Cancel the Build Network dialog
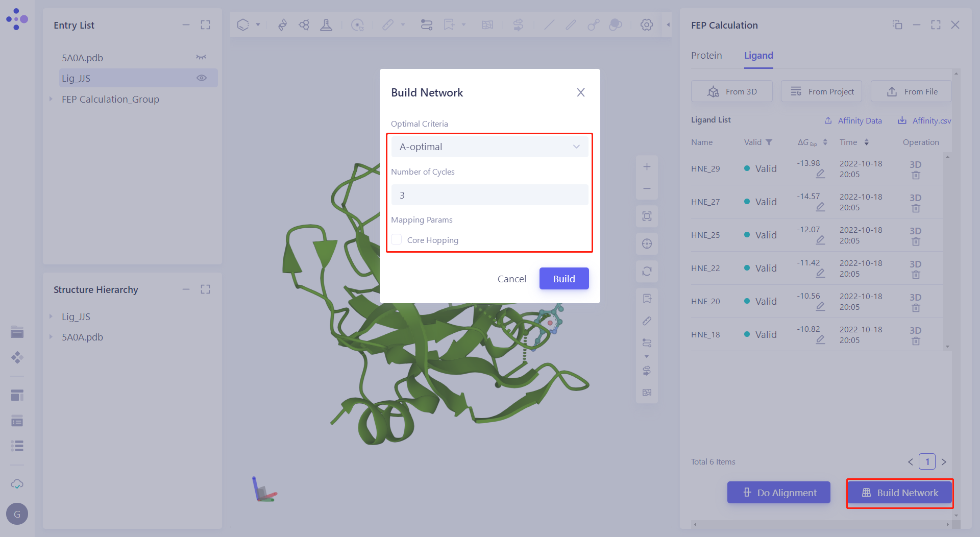 click(511, 279)
